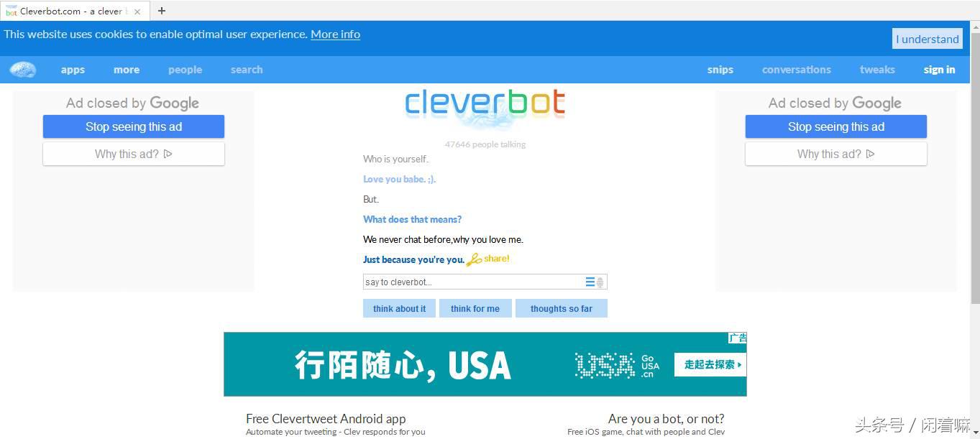The width and height of the screenshot is (980, 439).
Task: Dismiss cookie notice with I understand
Action: click(928, 39)
